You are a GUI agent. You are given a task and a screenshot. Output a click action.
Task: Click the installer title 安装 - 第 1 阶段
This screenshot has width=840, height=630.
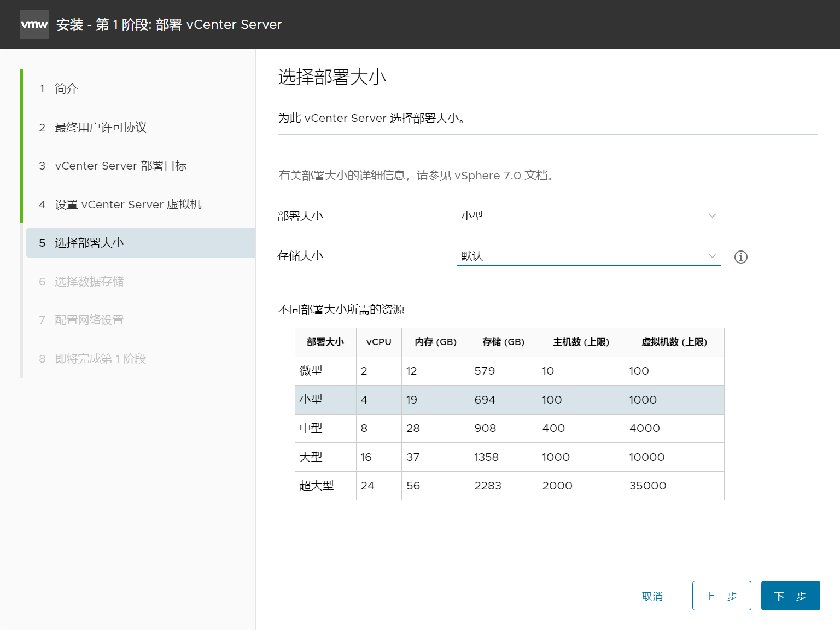(169, 25)
